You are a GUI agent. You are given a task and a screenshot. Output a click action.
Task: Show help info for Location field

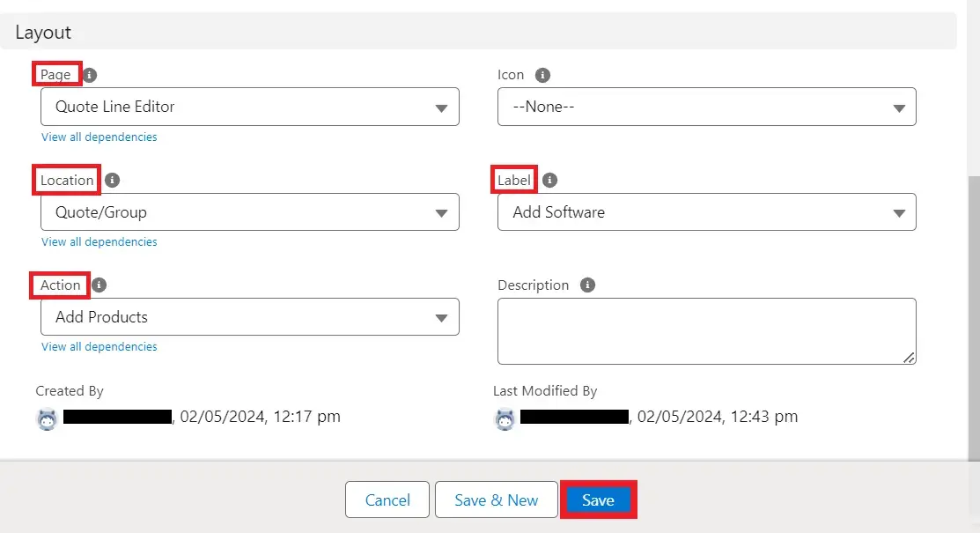(112, 180)
